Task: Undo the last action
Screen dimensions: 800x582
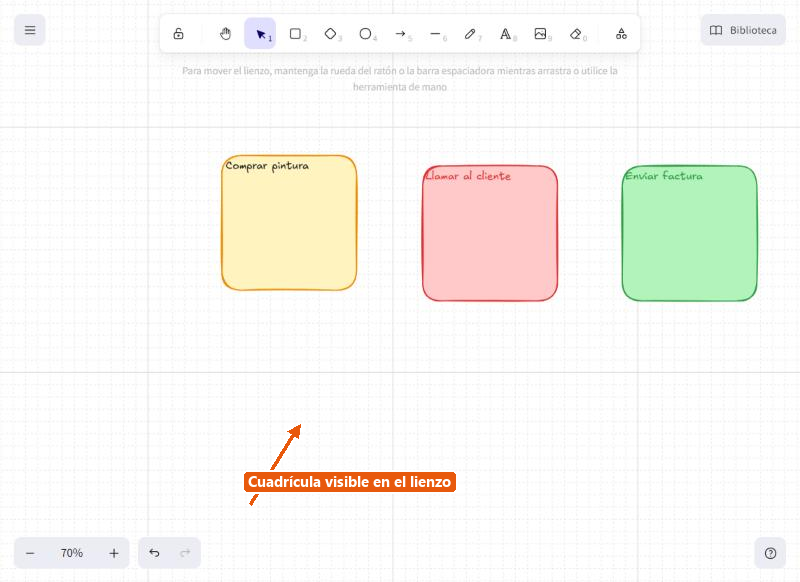Action: pos(154,553)
